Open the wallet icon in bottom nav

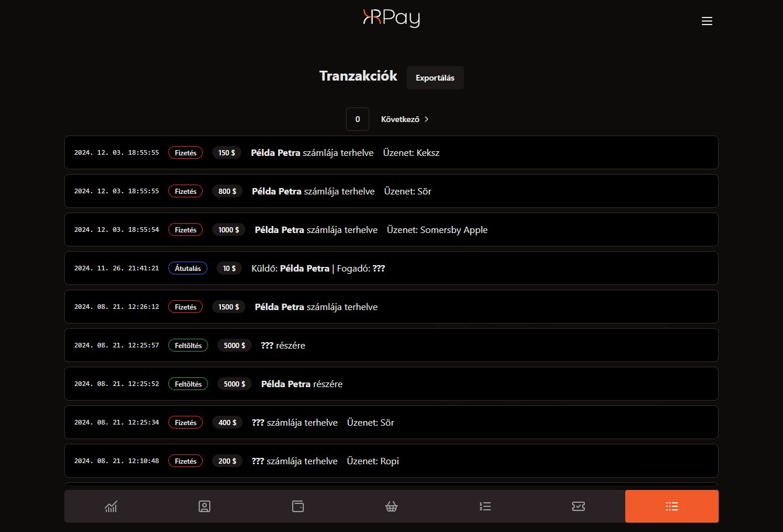point(298,506)
